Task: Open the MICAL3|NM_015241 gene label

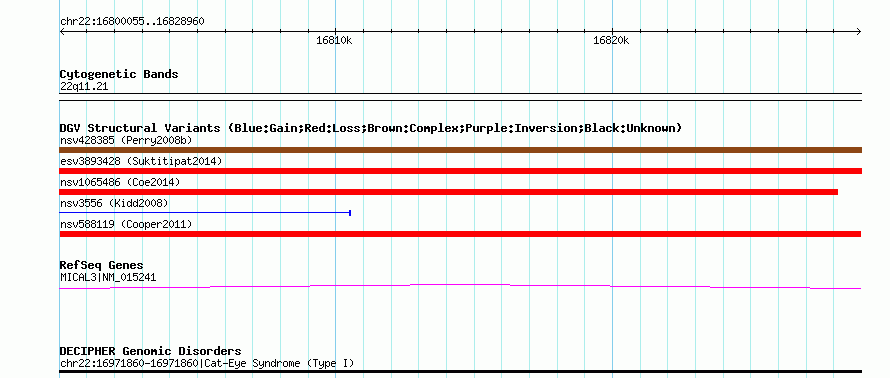Action: pyautogui.click(x=108, y=278)
